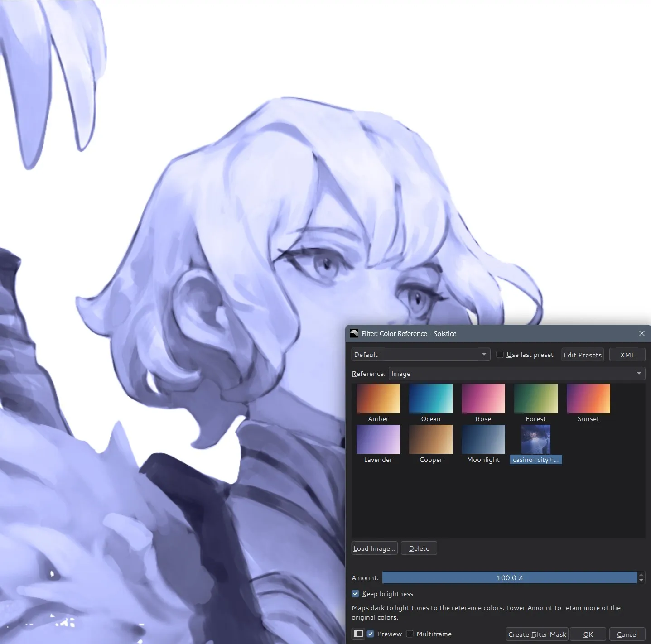Open the Reference Image dropdown
Viewport: 651px width, 644px height.
(x=517, y=374)
